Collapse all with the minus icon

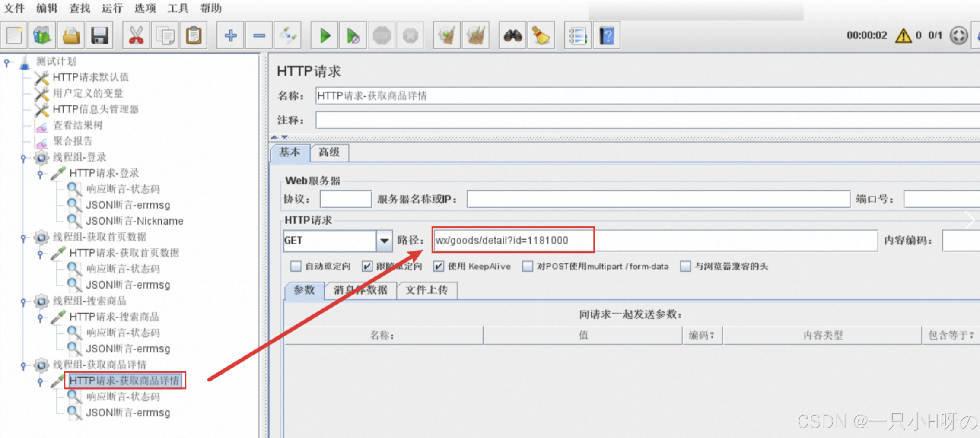259,35
